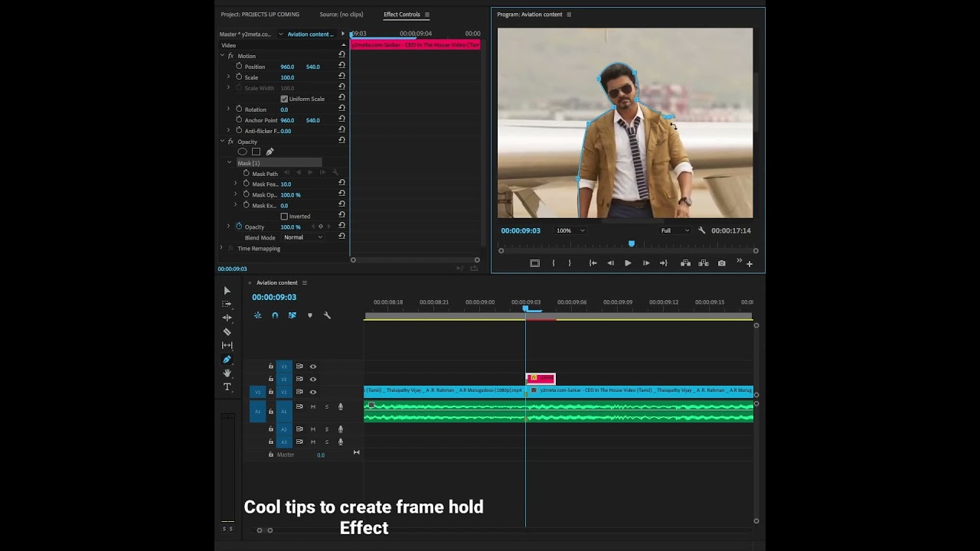Expand Time Remapping section
This screenshot has height=551, width=980.
pos(222,248)
